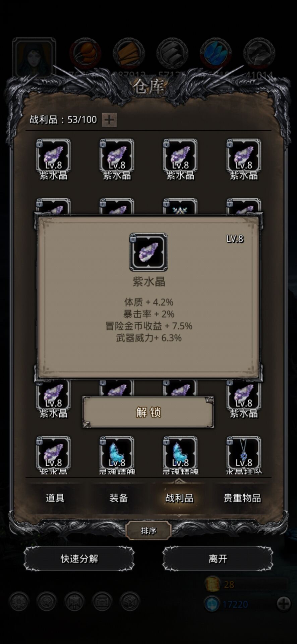Open the mail envelope icon at bottom
Image resolution: width=297 pixels, height=644 pixels.
tap(102, 602)
